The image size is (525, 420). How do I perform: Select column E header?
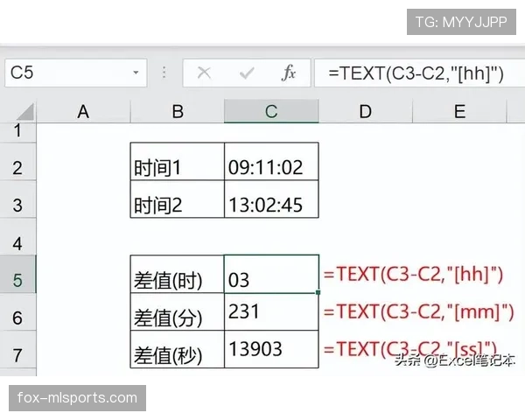459,111
